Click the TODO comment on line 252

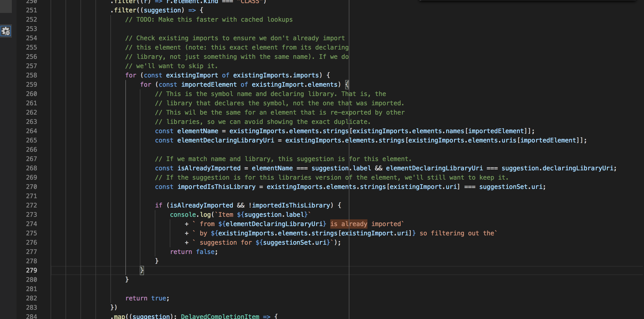coord(209,20)
